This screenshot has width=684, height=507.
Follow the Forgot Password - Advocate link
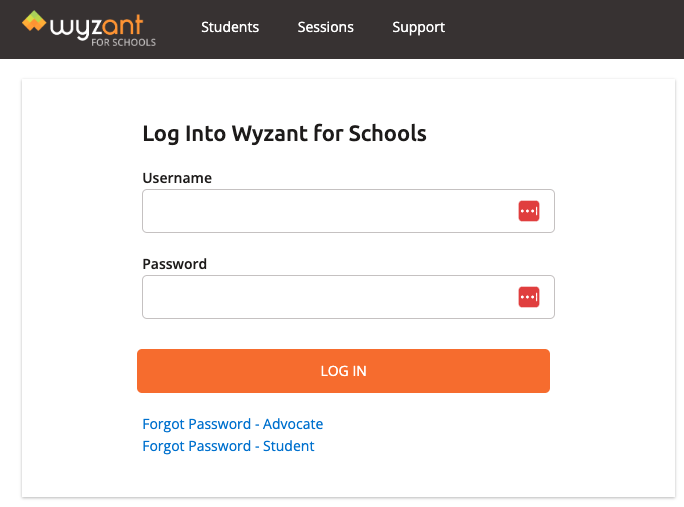[x=233, y=424]
